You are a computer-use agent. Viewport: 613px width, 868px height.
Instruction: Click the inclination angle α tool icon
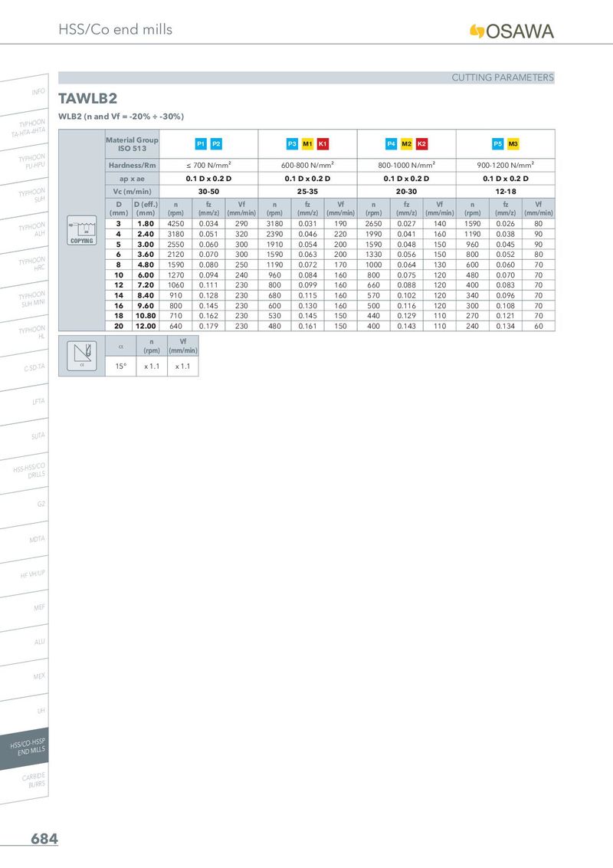82,356
